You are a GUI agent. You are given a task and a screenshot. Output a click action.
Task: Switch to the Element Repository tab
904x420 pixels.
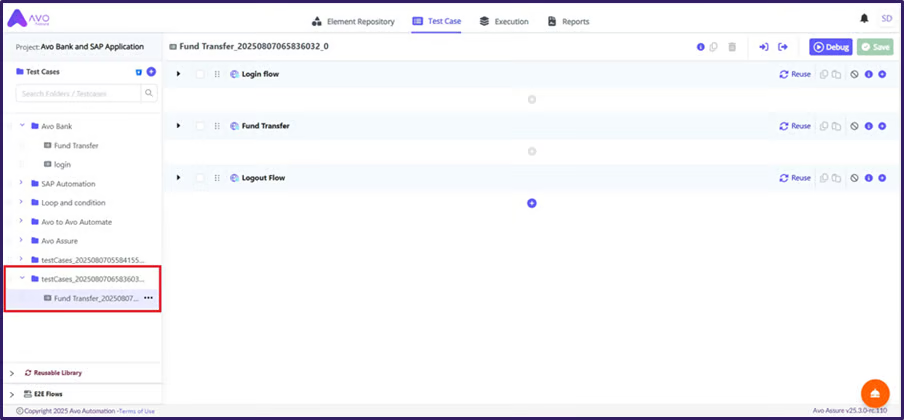point(354,21)
